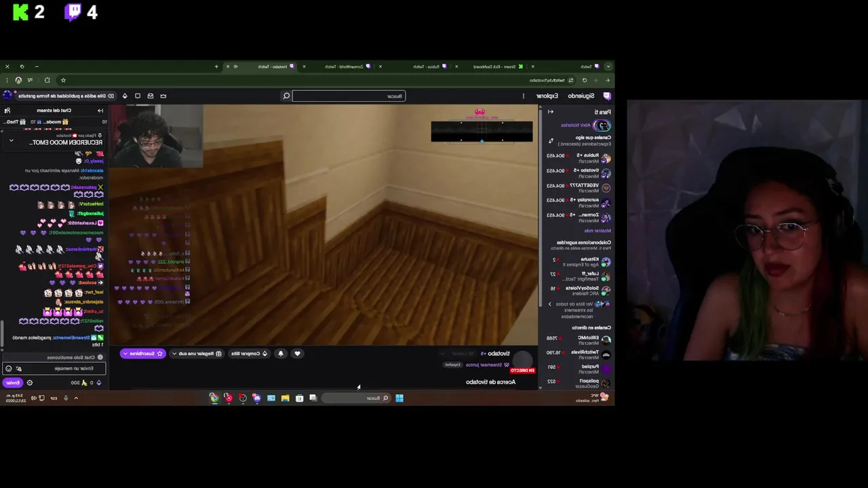Close the Rubius - Twitch tab
Screen dimensions: 868x488
pos(380,66)
